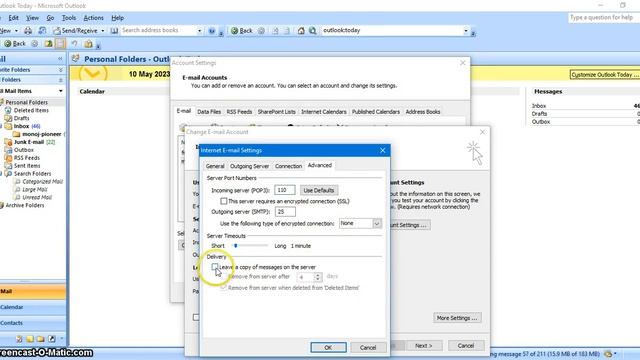640x360 pixels.
Task: Expand the Favorite Folders section chevron
Action: (x=60, y=70)
